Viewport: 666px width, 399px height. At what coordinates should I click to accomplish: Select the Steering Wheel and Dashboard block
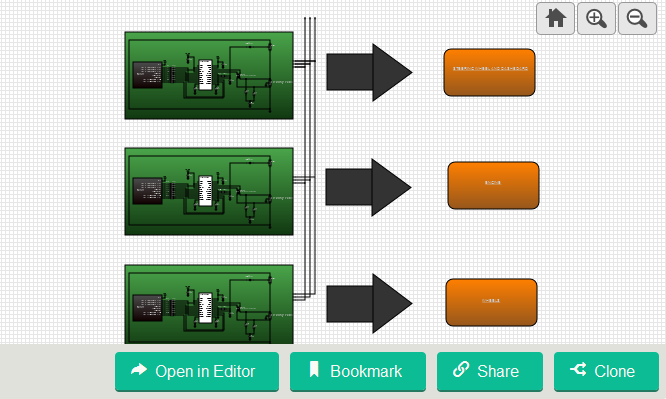click(x=489, y=72)
